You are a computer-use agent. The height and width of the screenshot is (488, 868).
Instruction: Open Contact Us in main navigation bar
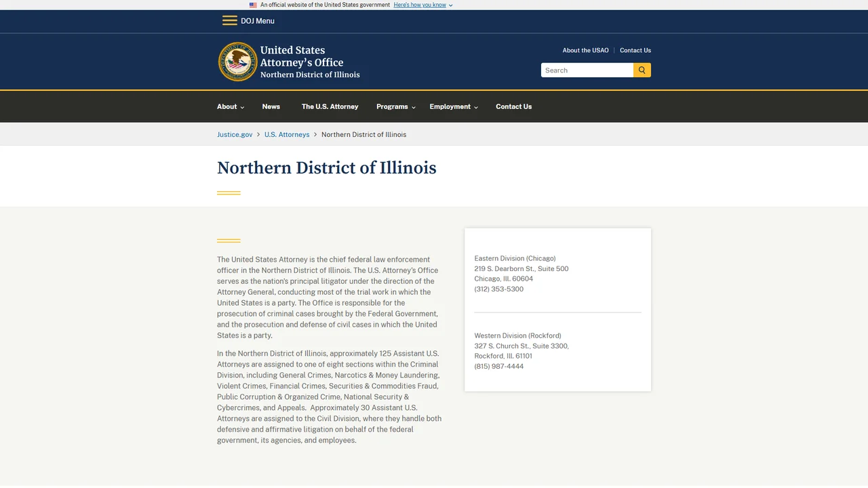click(514, 106)
